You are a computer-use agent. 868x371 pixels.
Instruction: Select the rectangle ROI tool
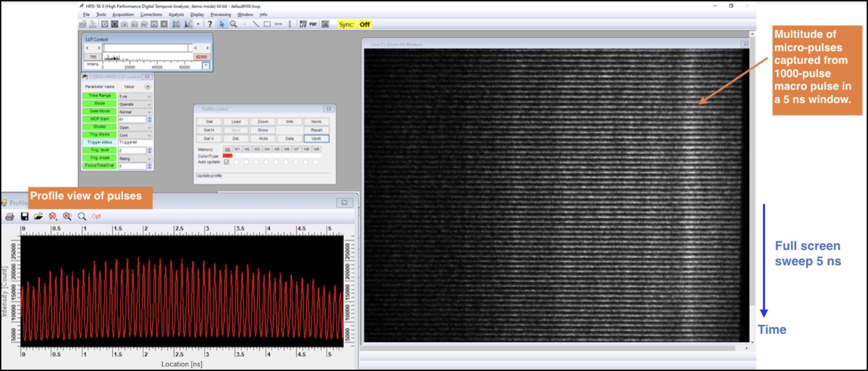267,24
